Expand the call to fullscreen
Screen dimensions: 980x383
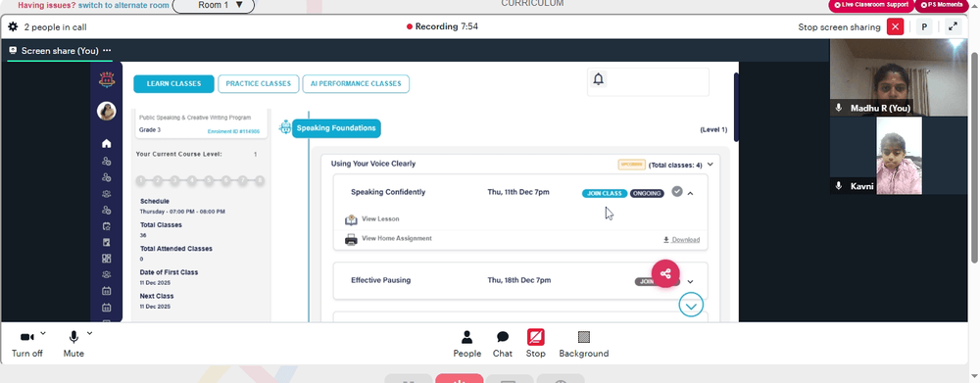953,26
